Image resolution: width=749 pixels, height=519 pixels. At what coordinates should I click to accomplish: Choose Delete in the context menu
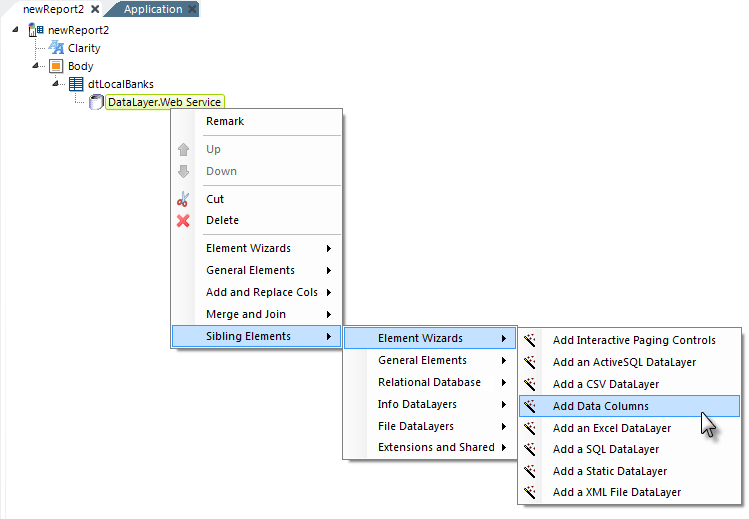pos(257,220)
